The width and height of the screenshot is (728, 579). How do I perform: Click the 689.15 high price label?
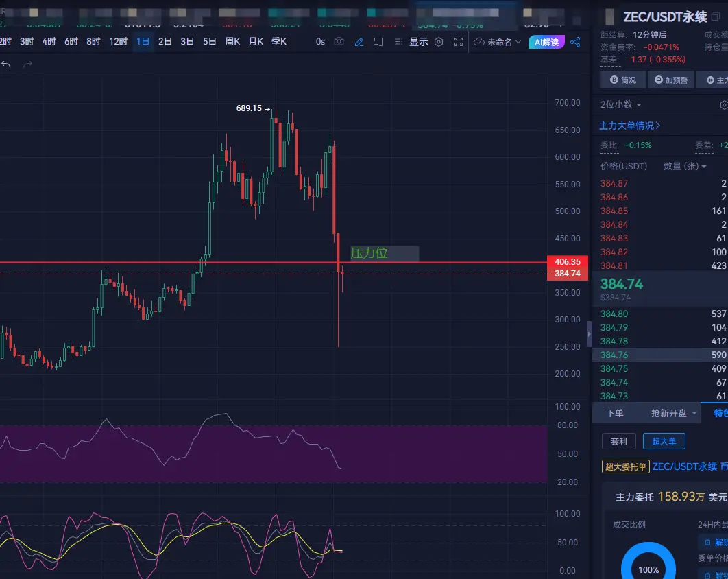click(x=249, y=108)
